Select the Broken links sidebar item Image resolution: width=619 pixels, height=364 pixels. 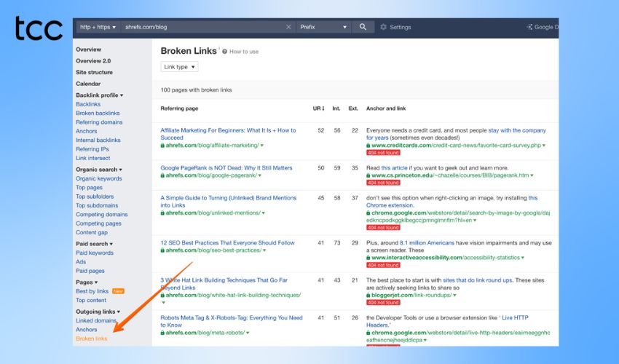pyautogui.click(x=91, y=339)
